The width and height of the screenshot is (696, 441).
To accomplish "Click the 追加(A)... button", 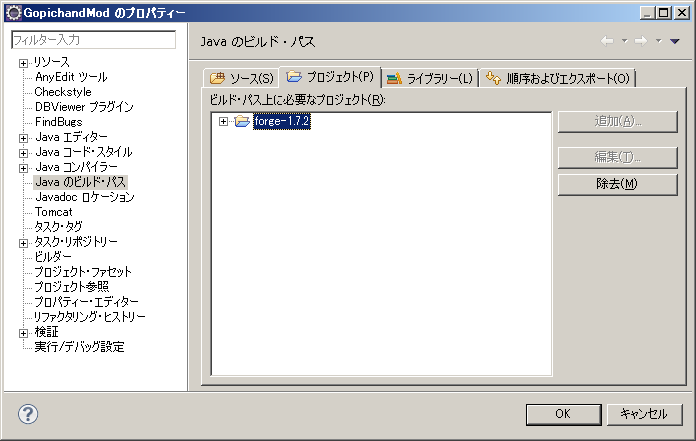I will [x=617, y=121].
